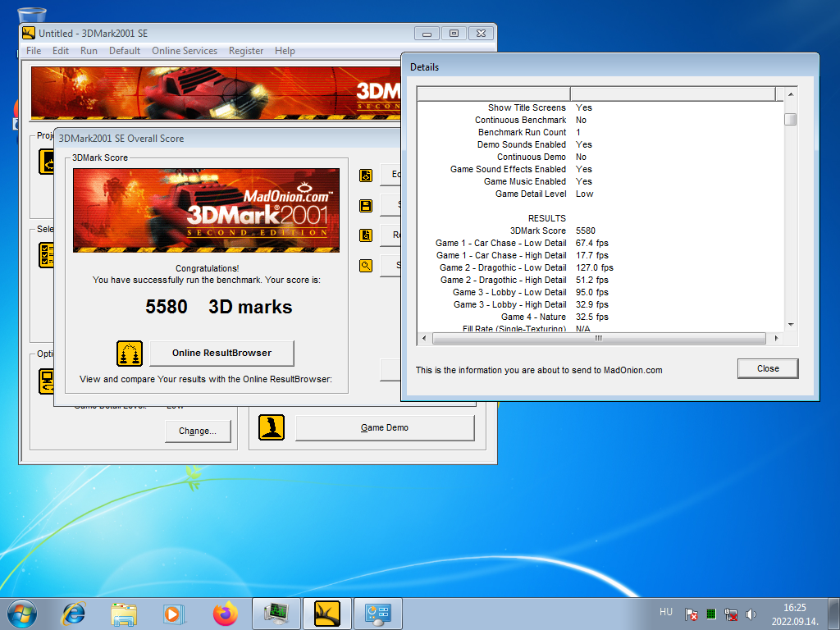The image size is (840, 630).
Task: Click the second column header in Details list
Action: [x=673, y=94]
